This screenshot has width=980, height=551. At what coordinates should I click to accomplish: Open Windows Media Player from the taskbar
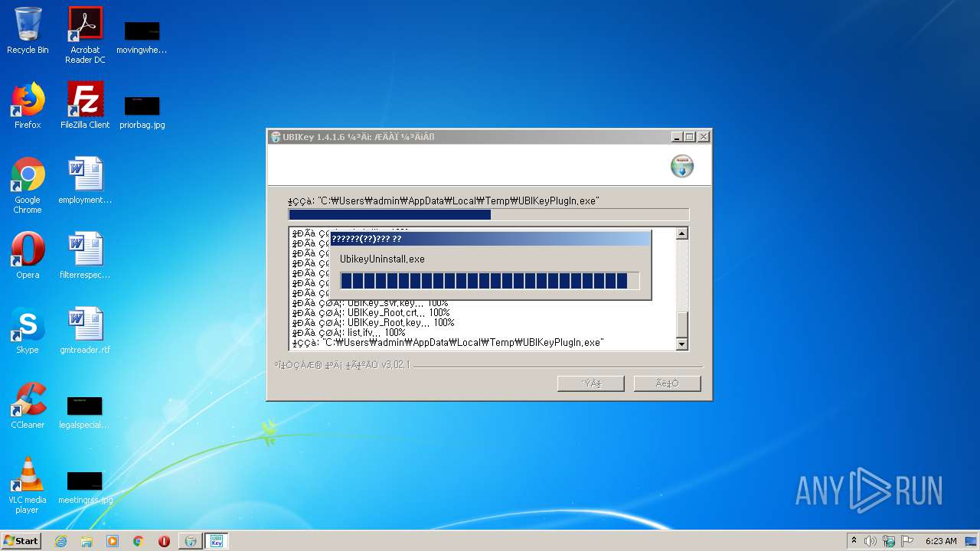point(113,541)
